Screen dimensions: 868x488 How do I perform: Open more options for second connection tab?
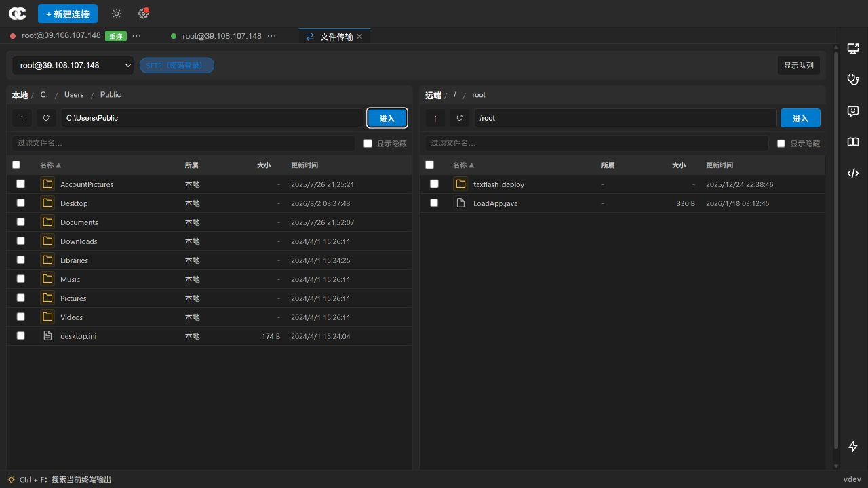[x=272, y=36]
